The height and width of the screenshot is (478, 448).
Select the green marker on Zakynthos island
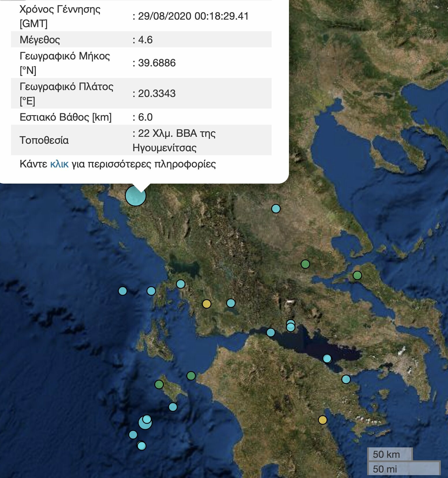[x=159, y=384]
